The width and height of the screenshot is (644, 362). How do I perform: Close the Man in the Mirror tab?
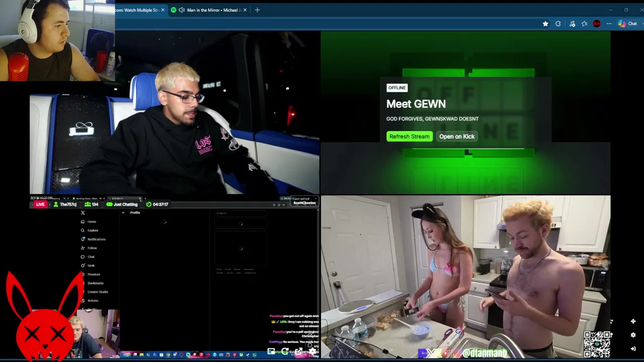point(245,10)
